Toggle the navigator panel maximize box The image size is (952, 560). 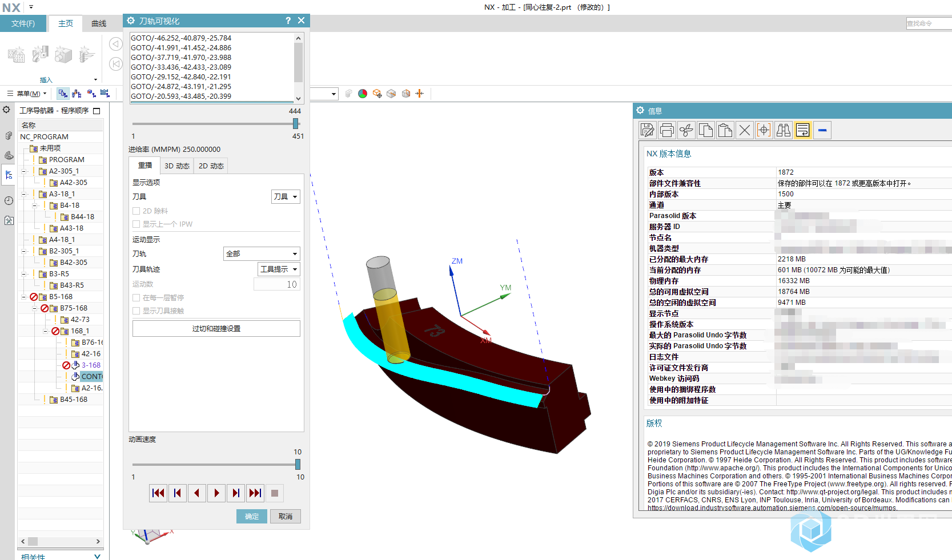[97, 111]
